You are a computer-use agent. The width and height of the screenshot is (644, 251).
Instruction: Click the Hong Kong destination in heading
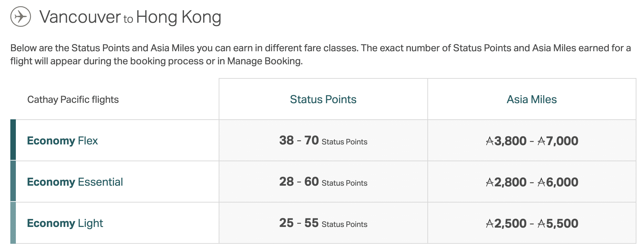(178, 17)
